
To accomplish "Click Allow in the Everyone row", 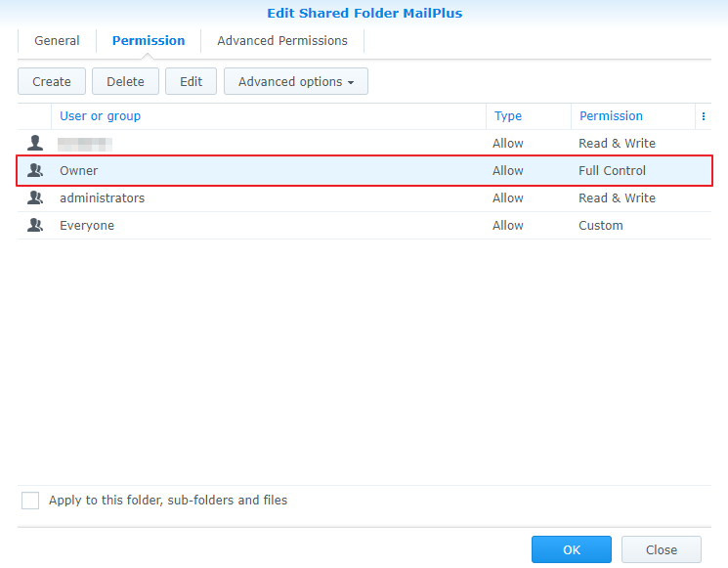I will point(508,225).
